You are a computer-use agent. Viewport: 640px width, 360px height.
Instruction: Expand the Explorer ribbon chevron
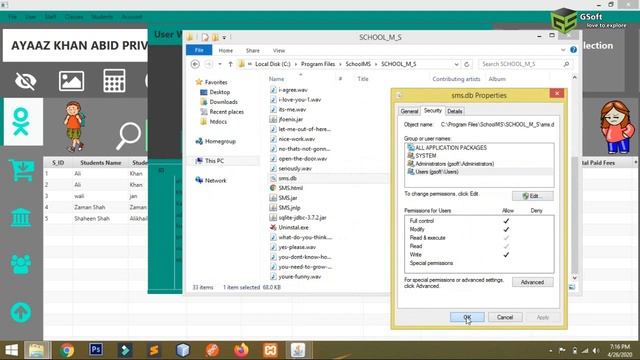click(563, 50)
